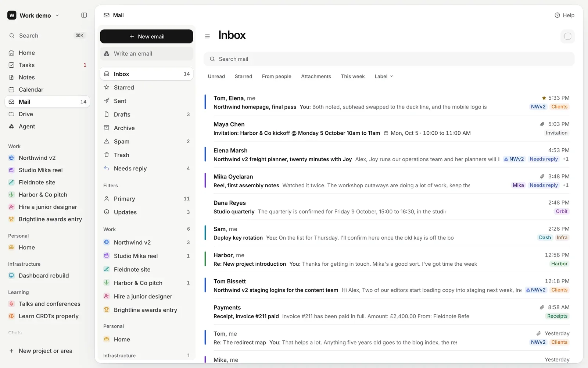Open the Work demo workspace switcher
This screenshot has width=588, height=368.
point(33,15)
